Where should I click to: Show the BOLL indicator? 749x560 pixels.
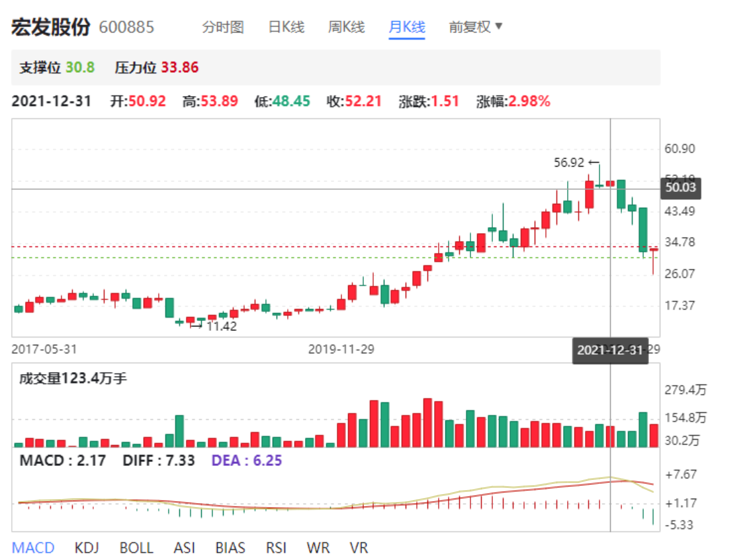click(x=136, y=548)
